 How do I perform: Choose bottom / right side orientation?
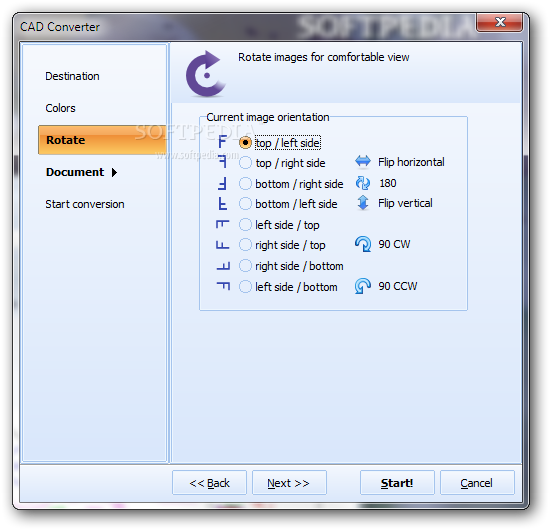pos(245,183)
